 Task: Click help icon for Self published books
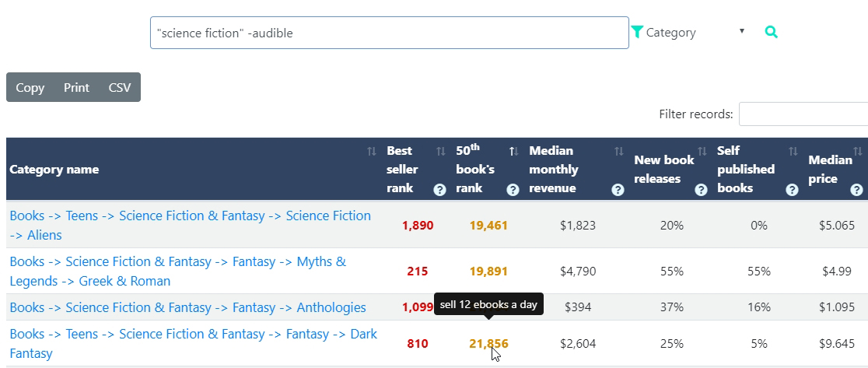point(793,189)
